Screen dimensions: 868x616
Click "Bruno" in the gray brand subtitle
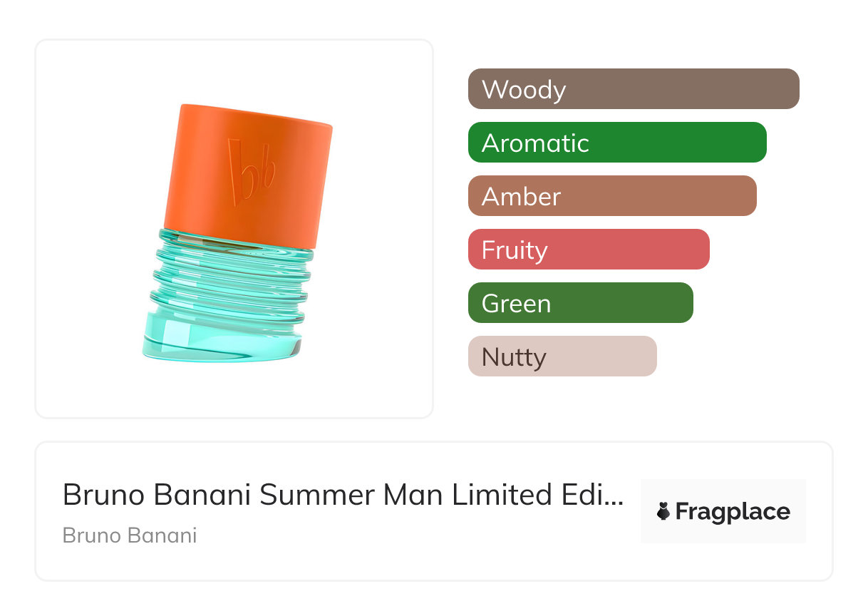coord(88,535)
